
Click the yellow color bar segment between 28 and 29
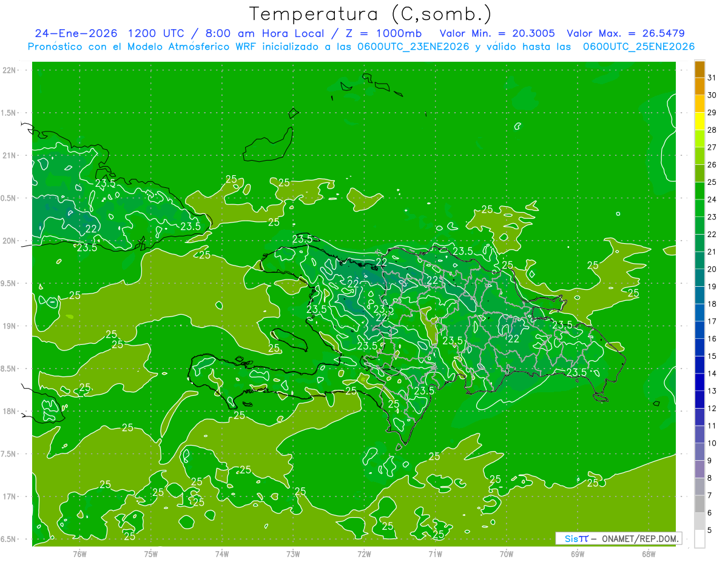(x=699, y=121)
